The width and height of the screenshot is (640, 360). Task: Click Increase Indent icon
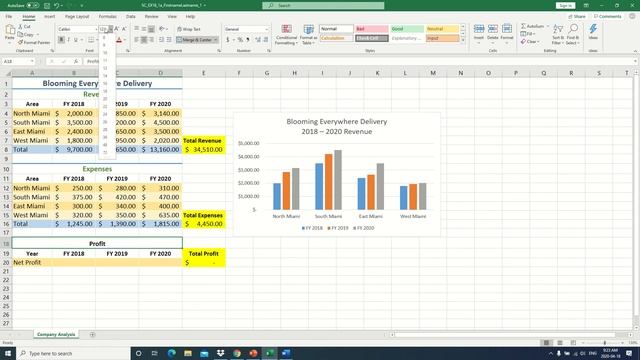169,40
